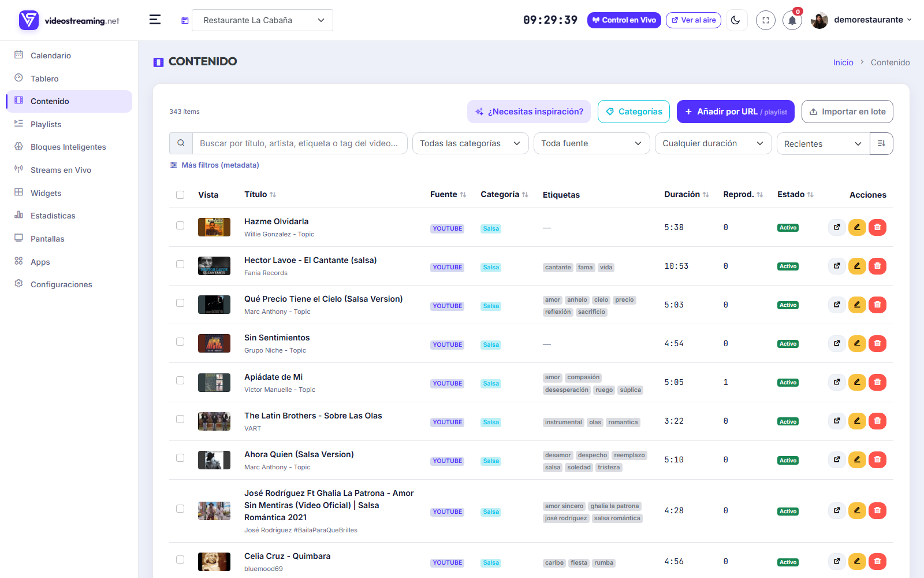Click the videostreaming.net logo
The image size is (924, 578).
[x=69, y=20]
